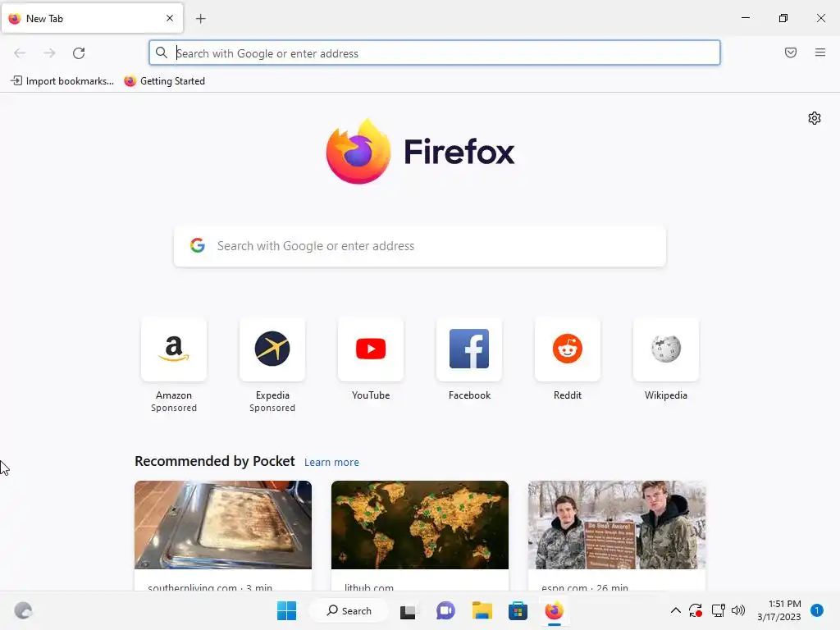Open the southernliving.com oven article thumbnail

coord(223,525)
